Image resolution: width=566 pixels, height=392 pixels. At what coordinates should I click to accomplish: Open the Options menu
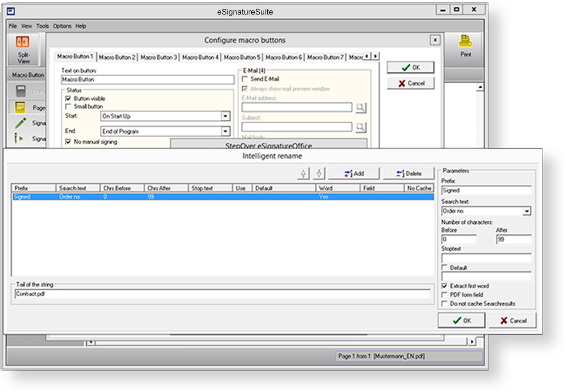coord(62,26)
